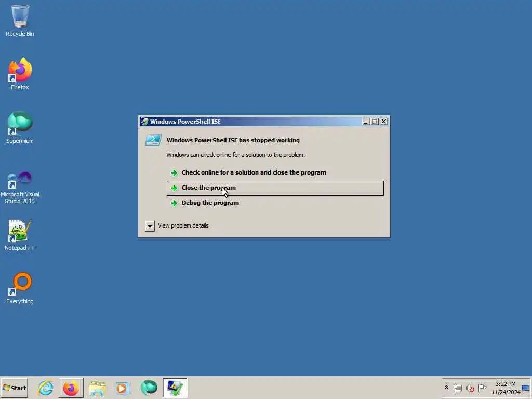This screenshot has height=399, width=532.
Task: Show hidden tray icons arrow
Action: (x=446, y=388)
